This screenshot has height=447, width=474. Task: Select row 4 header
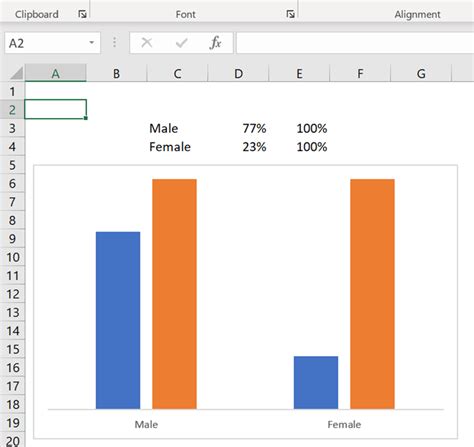[12, 146]
